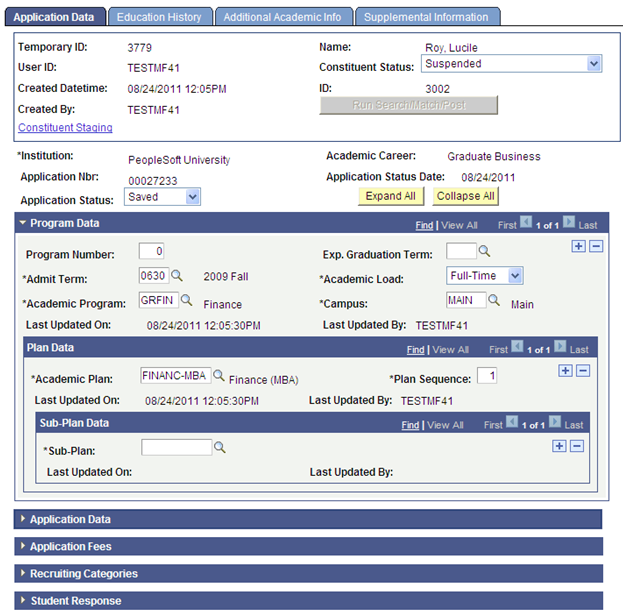Expand the Recruiting Categories section

tap(23, 573)
